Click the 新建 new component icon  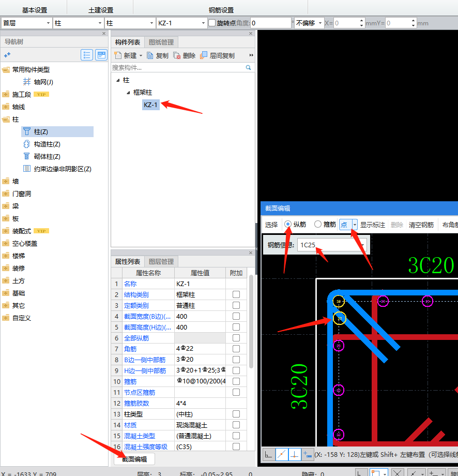coord(118,55)
